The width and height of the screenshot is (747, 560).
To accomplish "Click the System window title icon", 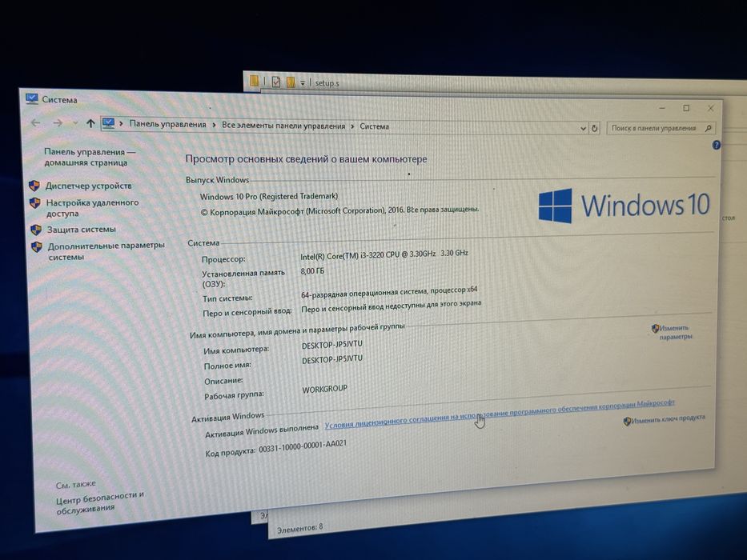I will point(32,98).
